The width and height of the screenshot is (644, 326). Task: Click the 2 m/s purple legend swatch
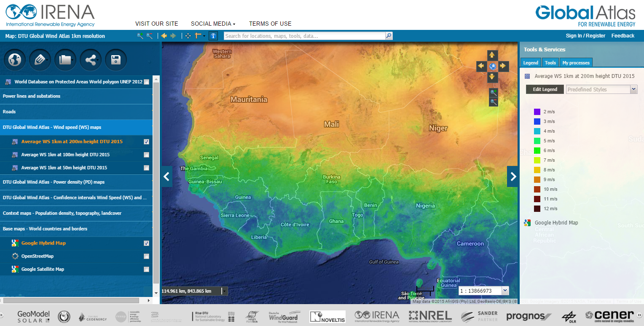(537, 112)
